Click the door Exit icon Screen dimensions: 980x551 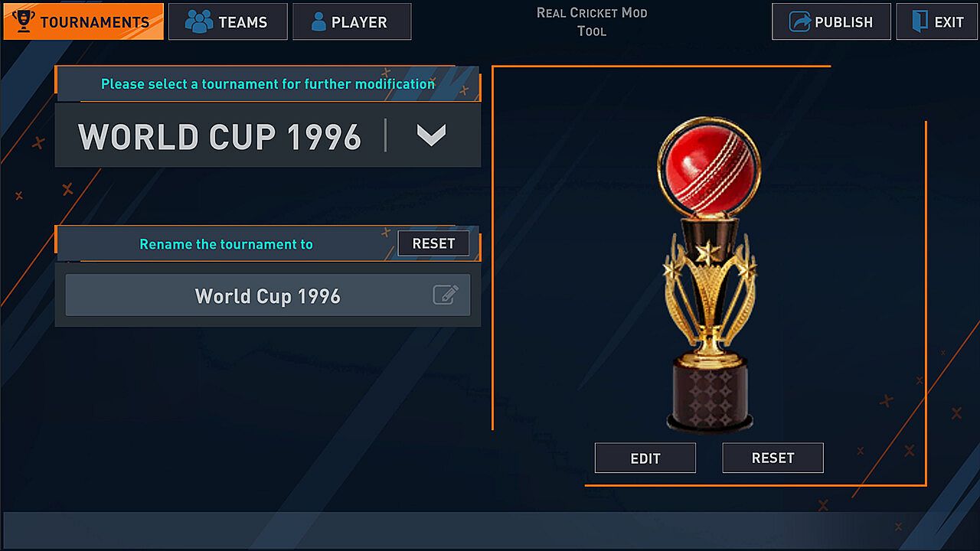point(920,21)
